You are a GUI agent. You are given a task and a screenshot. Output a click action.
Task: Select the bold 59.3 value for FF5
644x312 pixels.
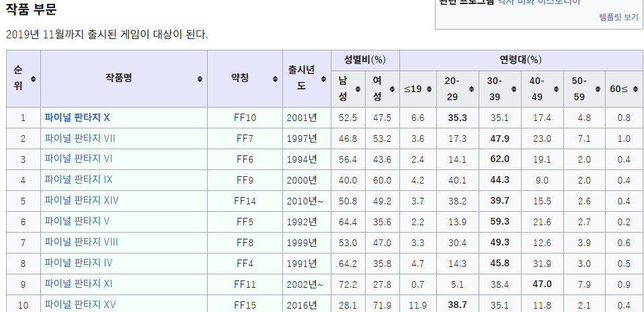click(x=500, y=222)
